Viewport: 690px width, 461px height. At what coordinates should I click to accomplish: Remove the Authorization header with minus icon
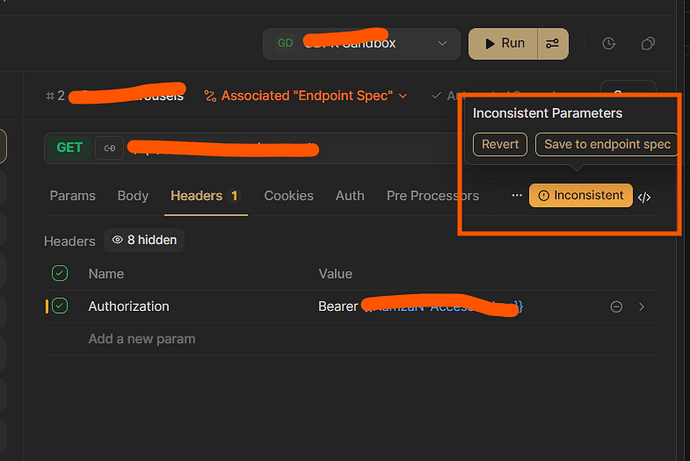pos(616,307)
